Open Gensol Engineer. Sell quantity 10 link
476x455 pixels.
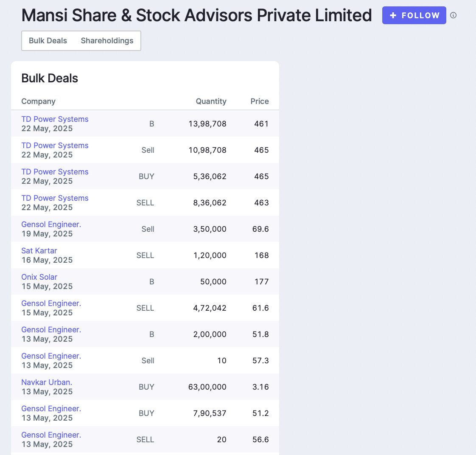click(51, 356)
